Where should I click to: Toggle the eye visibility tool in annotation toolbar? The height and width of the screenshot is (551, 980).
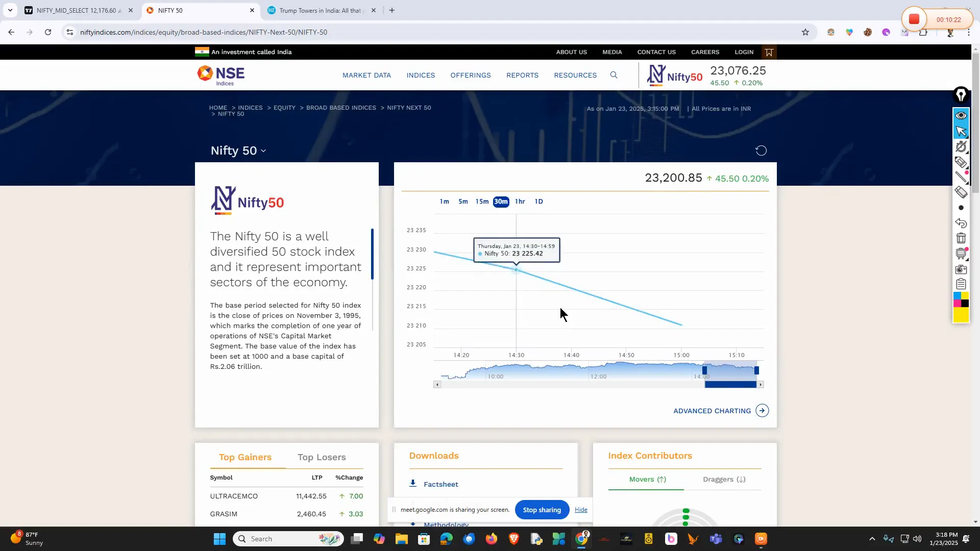[x=962, y=115]
